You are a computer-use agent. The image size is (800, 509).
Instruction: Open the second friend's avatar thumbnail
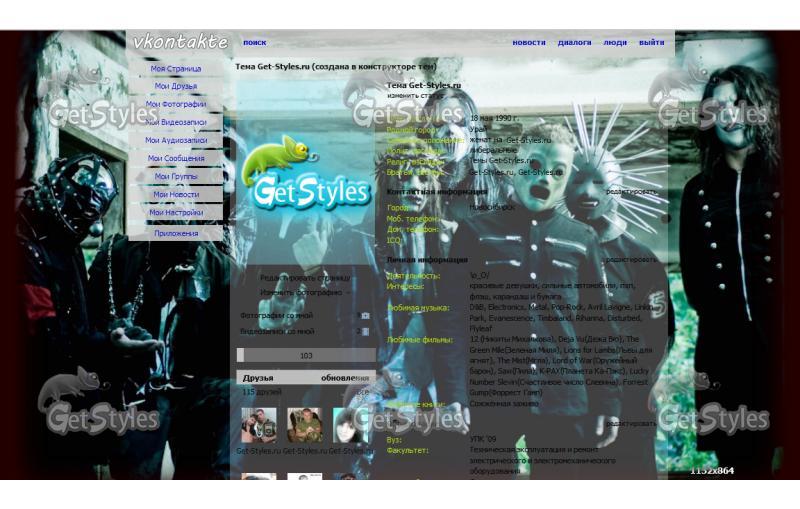[x=304, y=425]
